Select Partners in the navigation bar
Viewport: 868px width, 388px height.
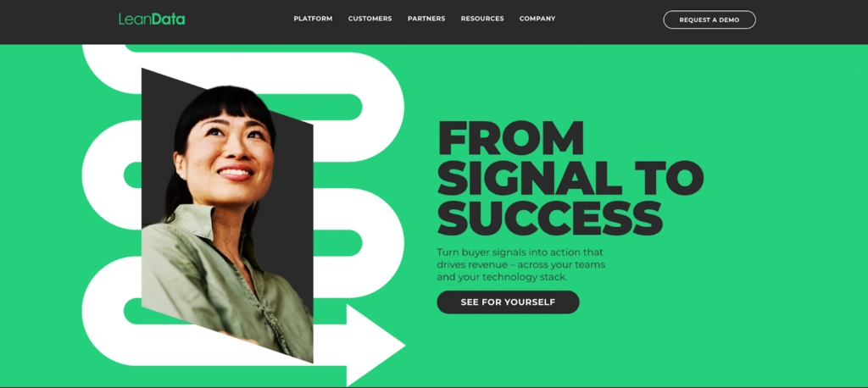(426, 19)
